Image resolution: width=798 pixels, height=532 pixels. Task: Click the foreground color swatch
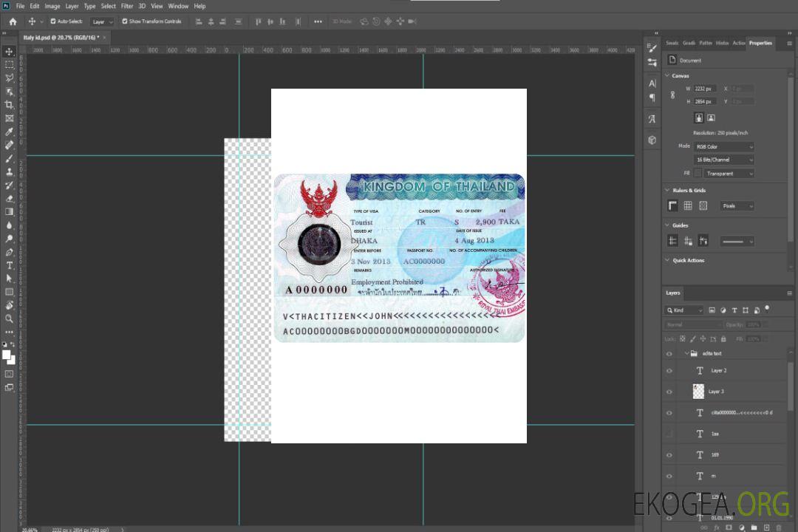coord(6,355)
